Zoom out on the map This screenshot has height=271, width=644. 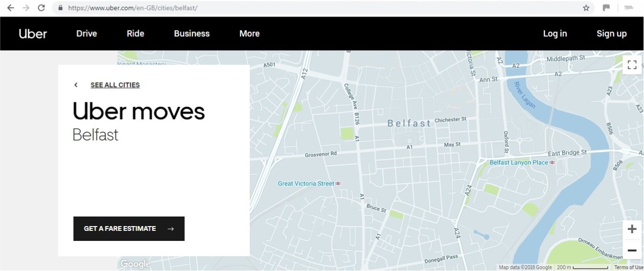(632, 250)
